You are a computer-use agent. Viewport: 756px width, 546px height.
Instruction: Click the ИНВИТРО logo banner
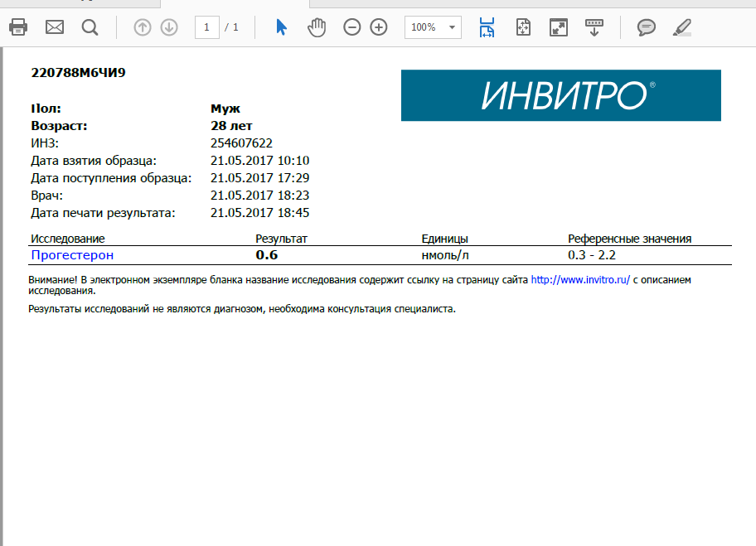[x=560, y=95]
